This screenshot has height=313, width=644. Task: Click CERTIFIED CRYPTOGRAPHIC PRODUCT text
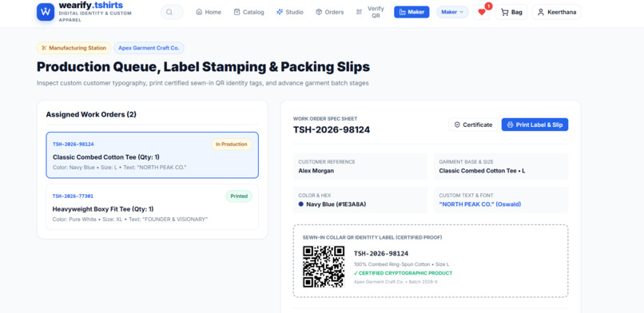[x=403, y=273]
